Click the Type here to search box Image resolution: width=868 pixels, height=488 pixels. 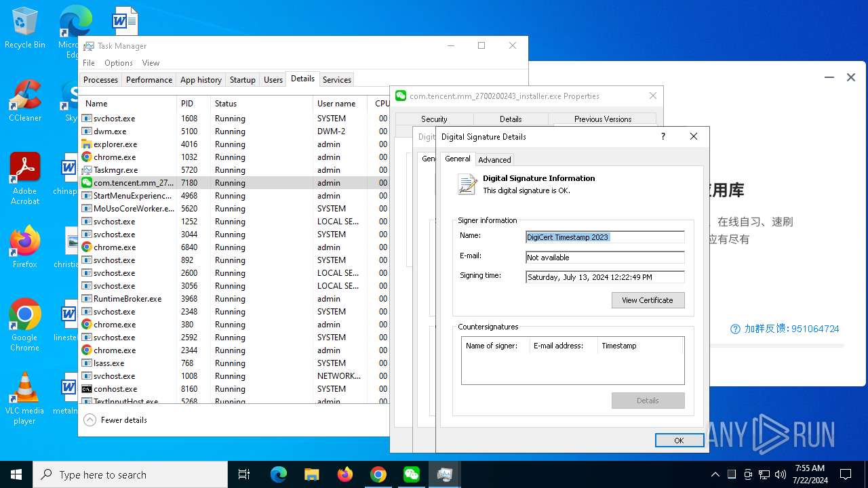(x=130, y=474)
